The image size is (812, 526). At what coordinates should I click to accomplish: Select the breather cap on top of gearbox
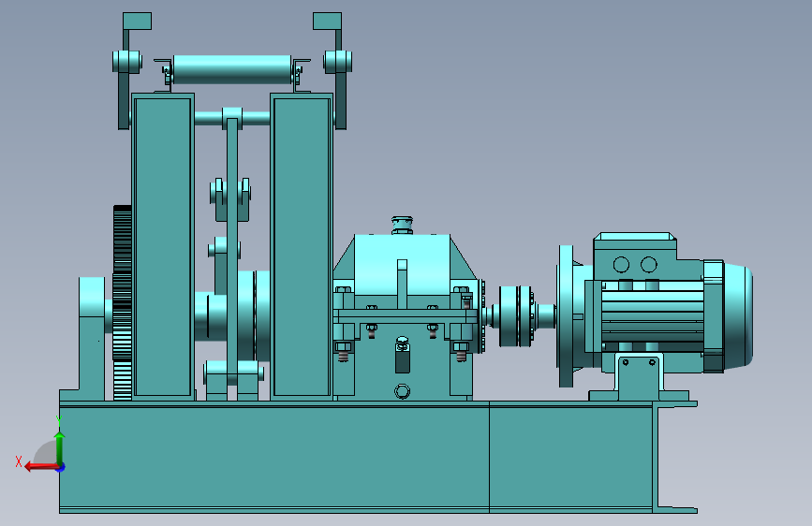pyautogui.click(x=402, y=226)
